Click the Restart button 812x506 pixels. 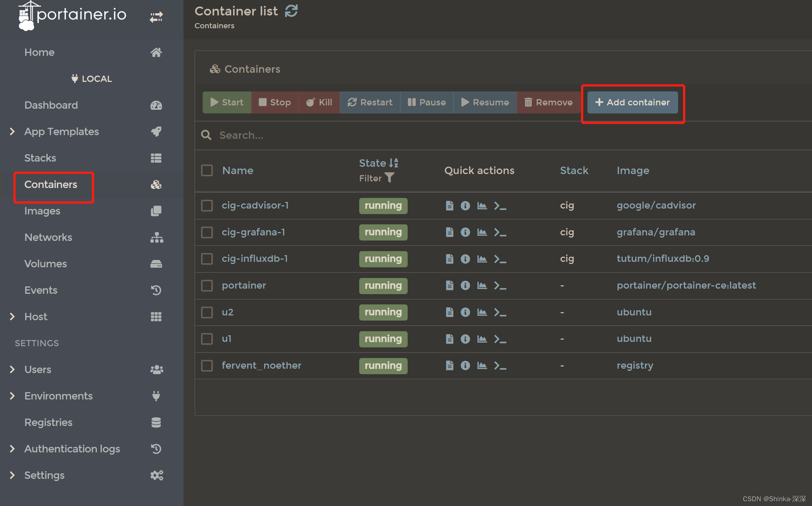(370, 102)
